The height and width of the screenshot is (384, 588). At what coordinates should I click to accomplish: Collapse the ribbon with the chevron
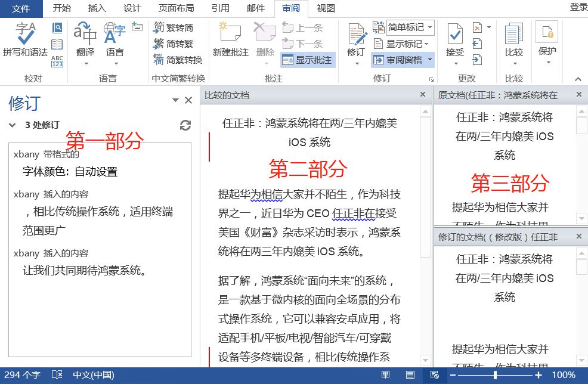[578, 79]
